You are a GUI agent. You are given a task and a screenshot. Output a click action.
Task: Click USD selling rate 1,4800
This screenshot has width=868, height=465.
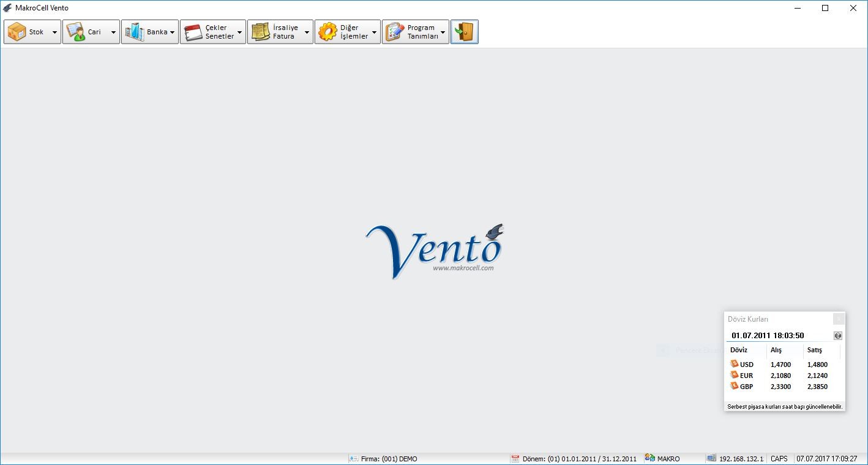pos(817,365)
